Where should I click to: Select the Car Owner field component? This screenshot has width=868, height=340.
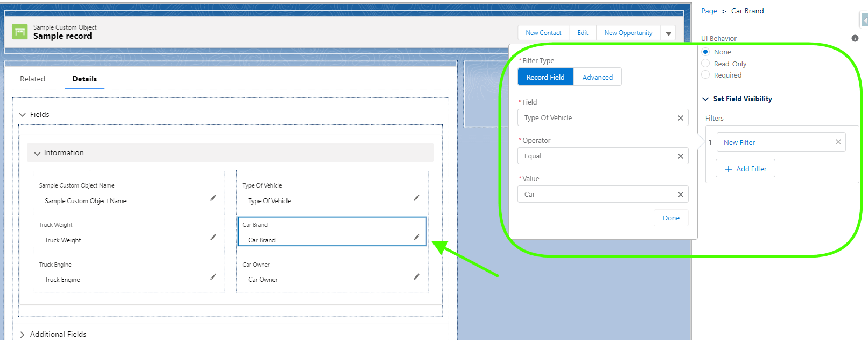click(332, 272)
